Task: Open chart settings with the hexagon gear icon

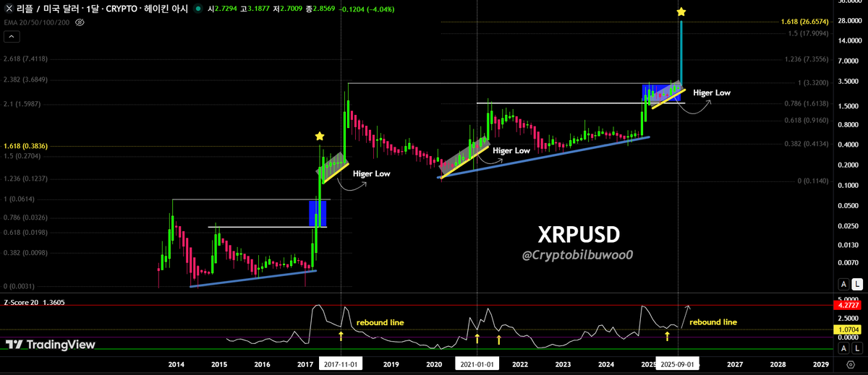Action: click(x=850, y=366)
